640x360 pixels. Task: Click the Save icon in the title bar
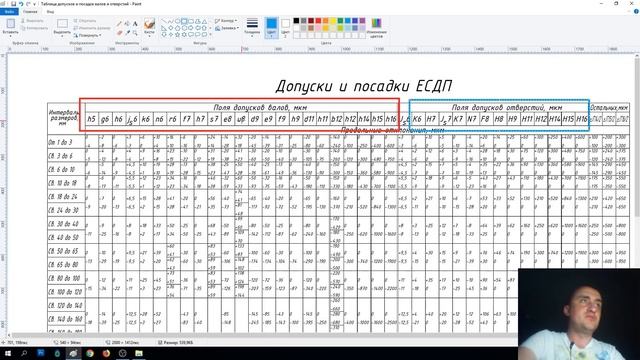13,4
